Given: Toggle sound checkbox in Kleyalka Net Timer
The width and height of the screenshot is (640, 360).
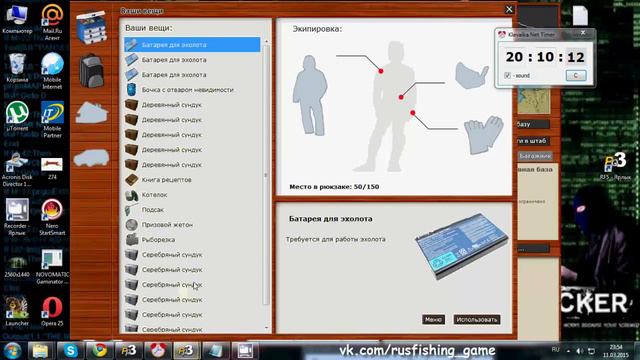Looking at the screenshot, I should point(507,76).
